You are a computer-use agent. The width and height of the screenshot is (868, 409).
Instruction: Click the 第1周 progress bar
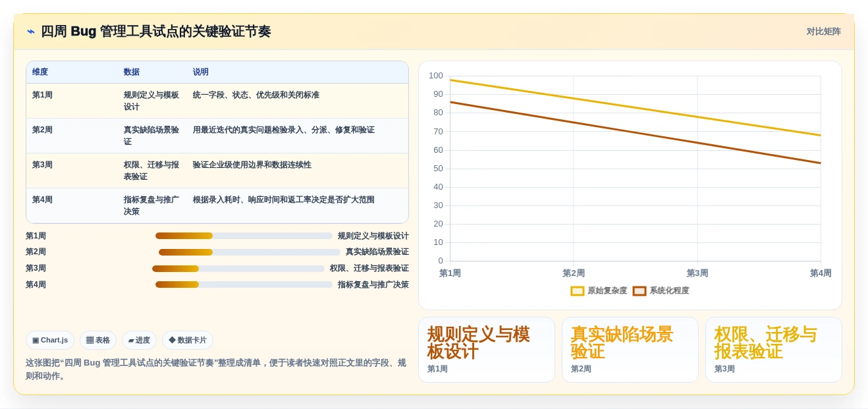click(x=244, y=236)
